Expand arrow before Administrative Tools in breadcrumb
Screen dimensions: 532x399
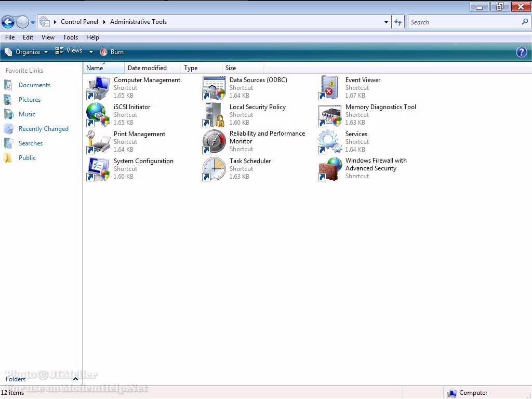pos(104,22)
